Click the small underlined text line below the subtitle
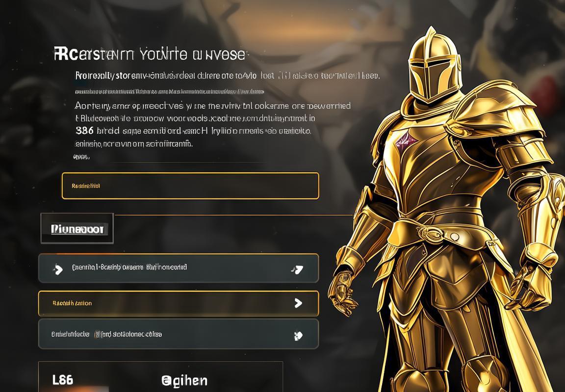 169,92
